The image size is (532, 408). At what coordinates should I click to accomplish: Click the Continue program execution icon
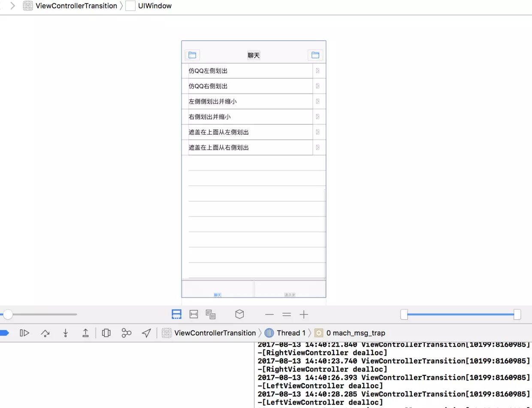(x=24, y=333)
